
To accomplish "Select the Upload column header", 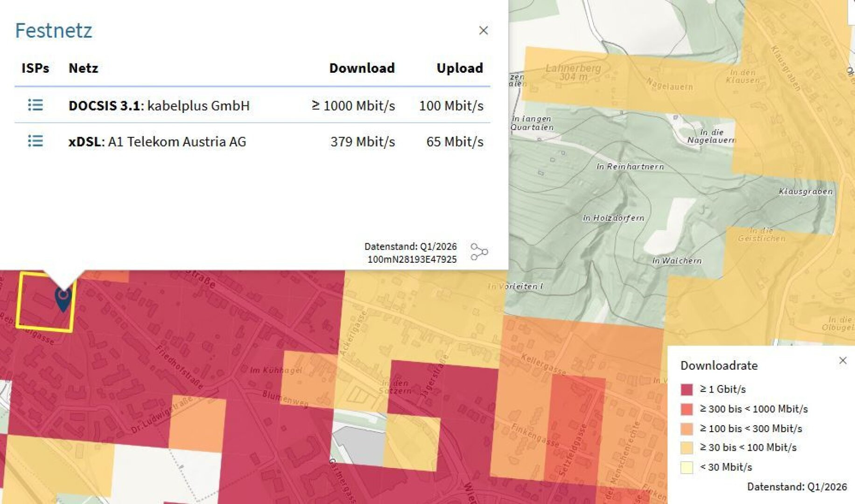I will click(x=460, y=68).
